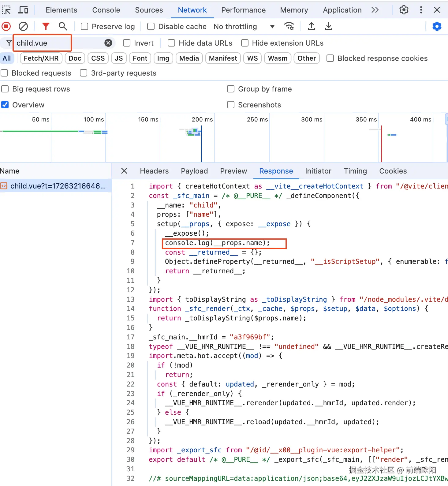Image resolution: width=448 pixels, height=486 pixels.
Task: Click the inspect element picker icon
Action: click(6, 10)
